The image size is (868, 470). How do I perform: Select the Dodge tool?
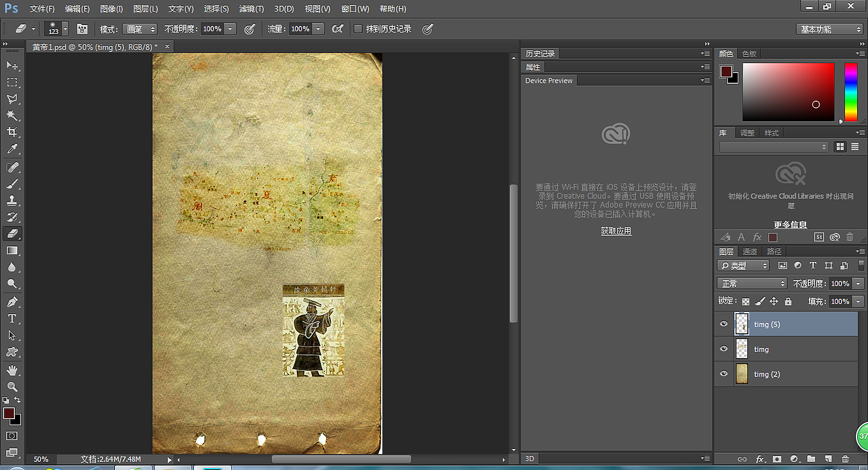point(12,284)
